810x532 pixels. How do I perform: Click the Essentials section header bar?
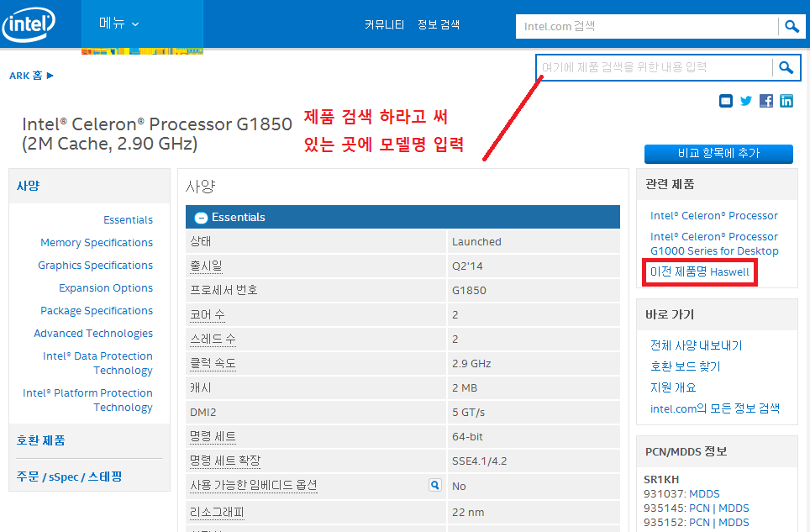point(403,217)
